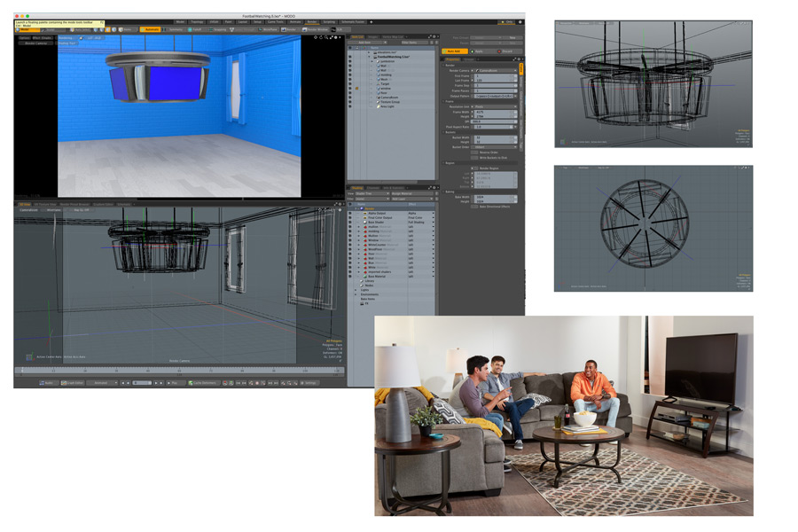Screen dimensions: 798x532
Task: Click the axis gizmo in wireframe viewport
Action: coord(29,356)
